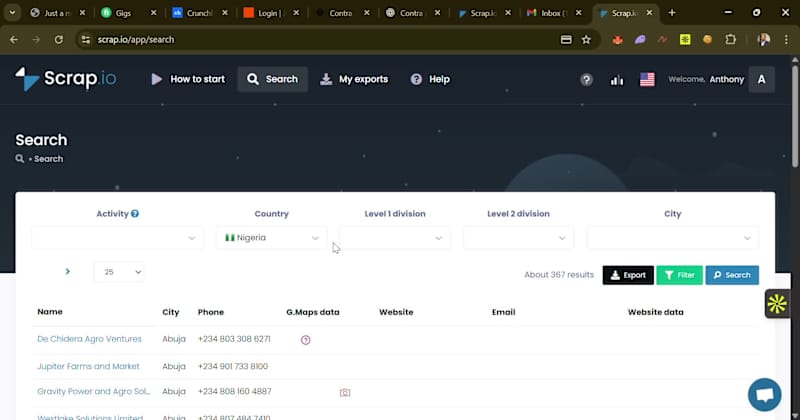This screenshot has height=420, width=800.
Task: Click browser back arrow
Action: [14, 40]
